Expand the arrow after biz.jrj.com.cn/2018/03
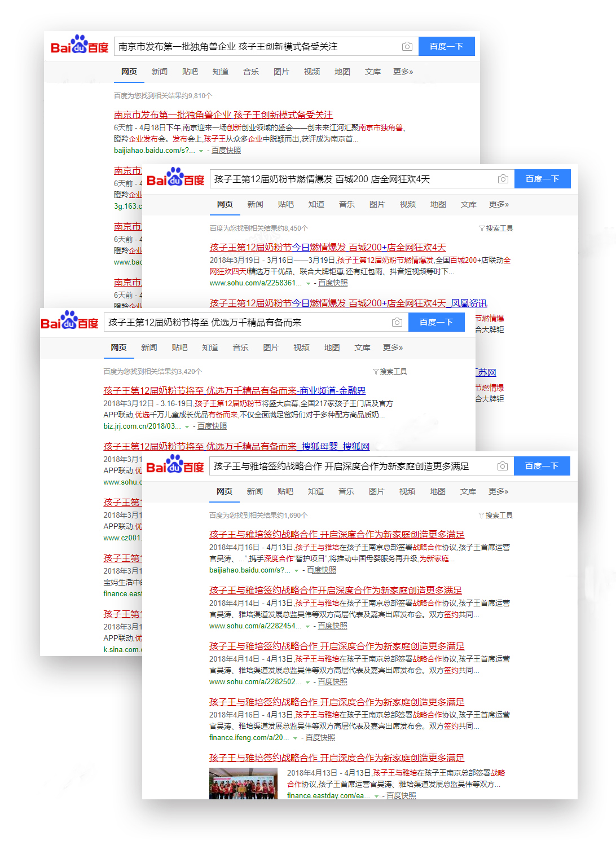Viewport: 616px width, 845px height. point(187,427)
